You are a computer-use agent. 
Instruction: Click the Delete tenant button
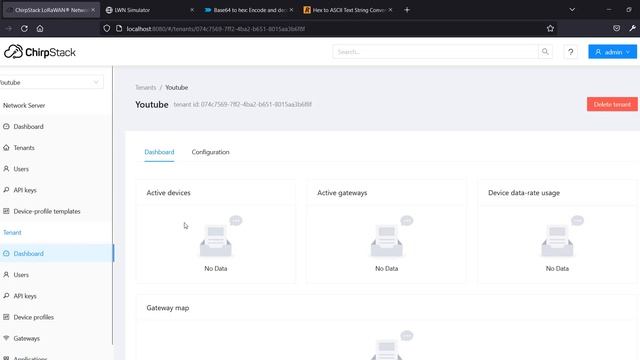point(612,104)
